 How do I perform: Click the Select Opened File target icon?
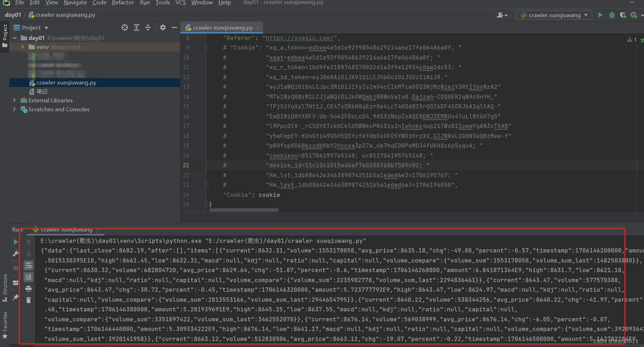pos(125,27)
